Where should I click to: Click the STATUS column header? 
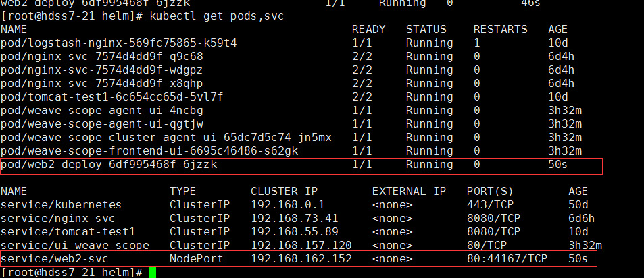point(426,30)
